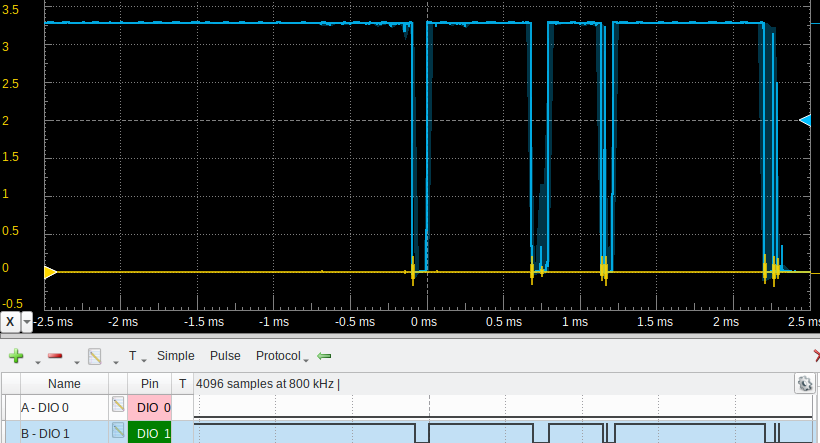The image size is (820, 443).
Task: Click the red minus remove-signal icon
Action: click(55, 356)
